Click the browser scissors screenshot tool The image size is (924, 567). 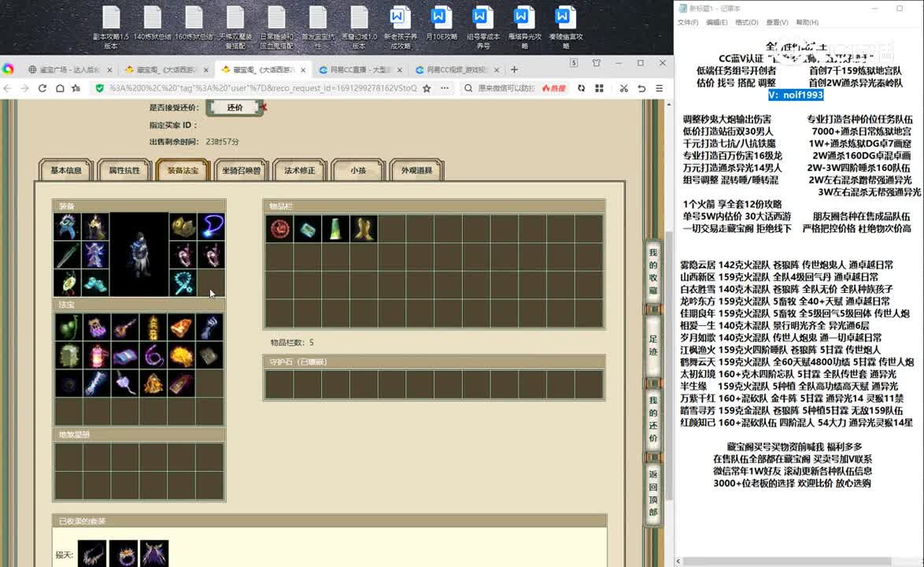(623, 88)
